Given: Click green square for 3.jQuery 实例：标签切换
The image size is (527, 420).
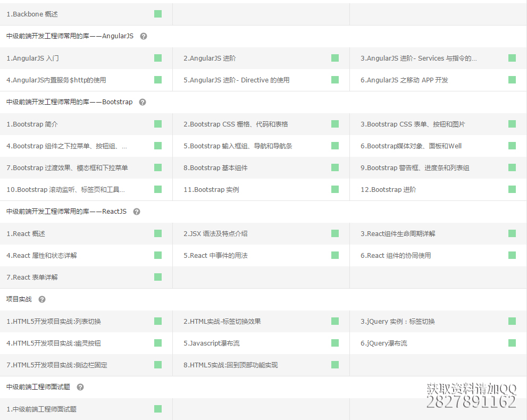Looking at the screenshot, I should click(x=512, y=321).
